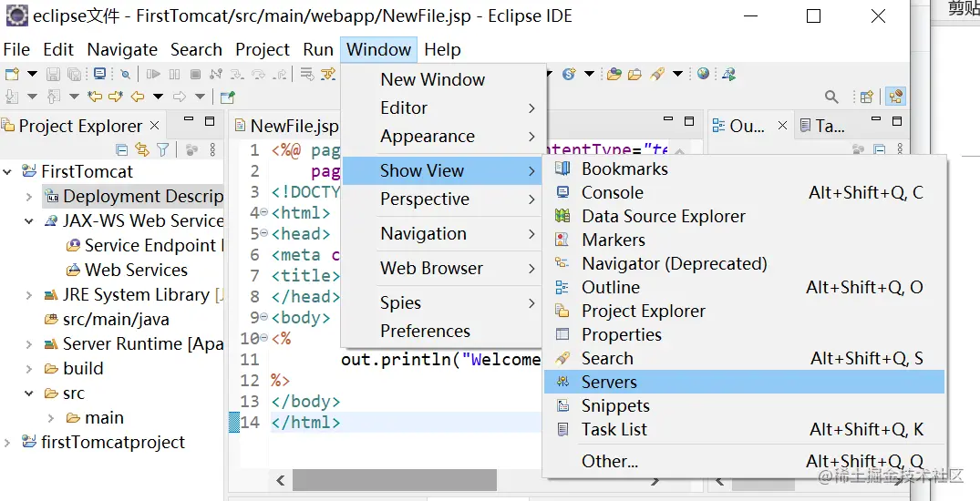Click Collapse All in Project Explorer
This screenshot has width=980, height=501.
tap(122, 150)
